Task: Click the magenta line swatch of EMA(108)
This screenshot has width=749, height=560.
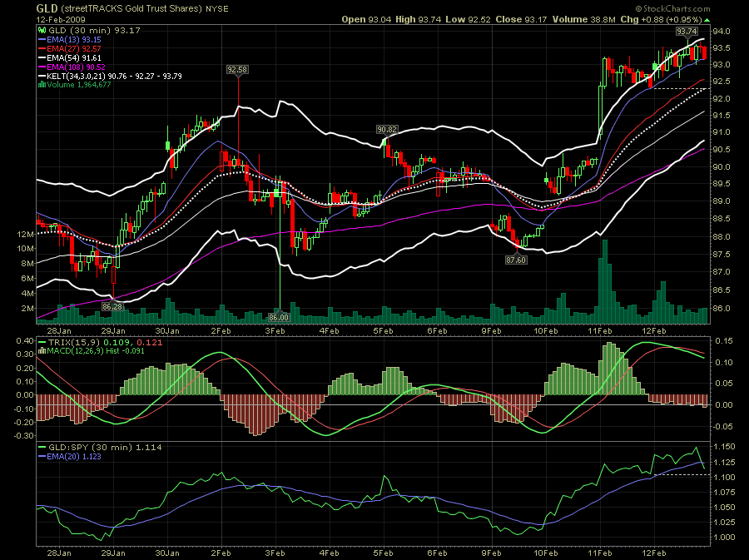Action: coord(42,67)
